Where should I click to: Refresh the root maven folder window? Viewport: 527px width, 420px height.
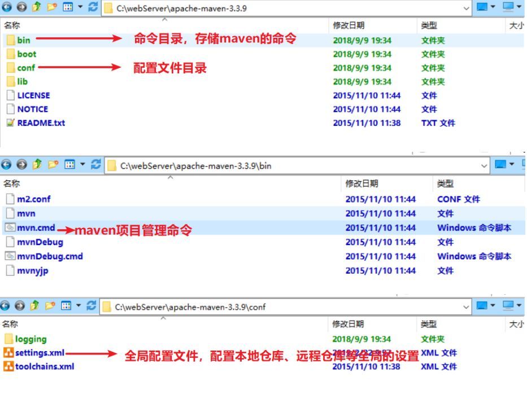point(93,7)
